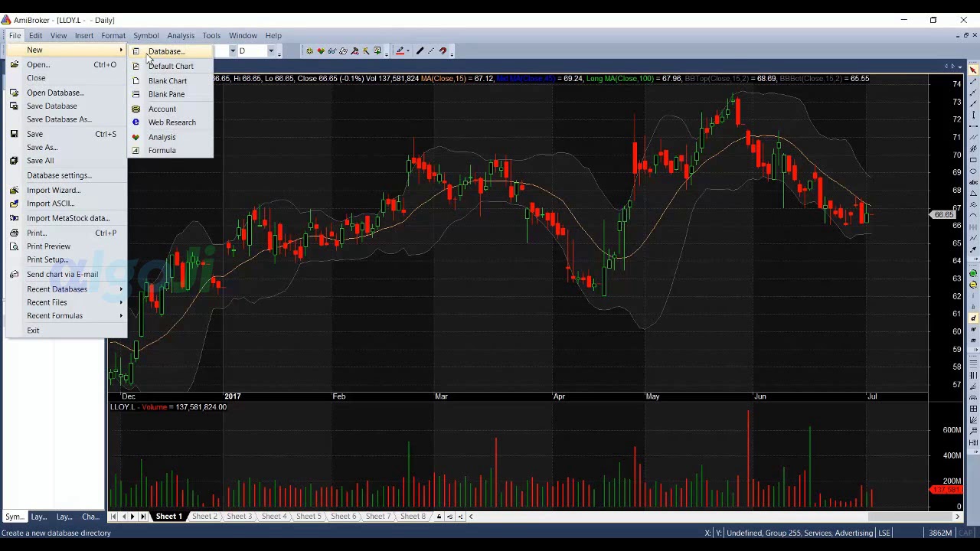Select the trend line drawing tool
The image size is (980, 551).
point(973,81)
